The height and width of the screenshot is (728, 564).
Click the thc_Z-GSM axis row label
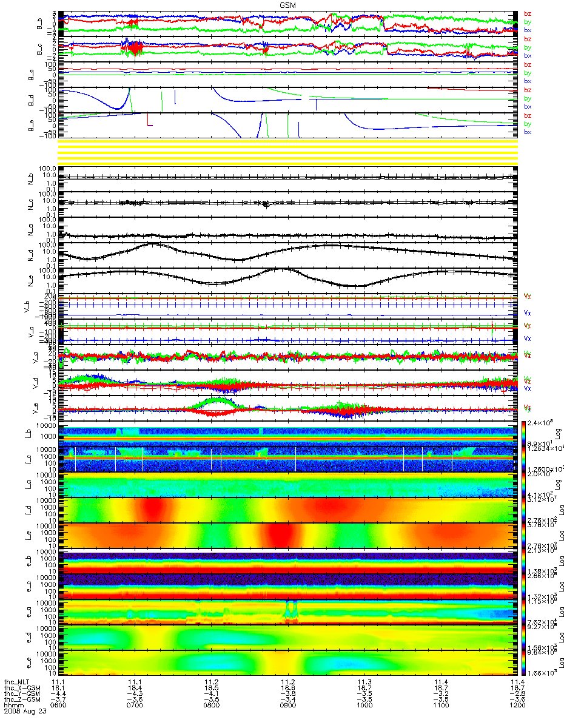(x=21, y=700)
